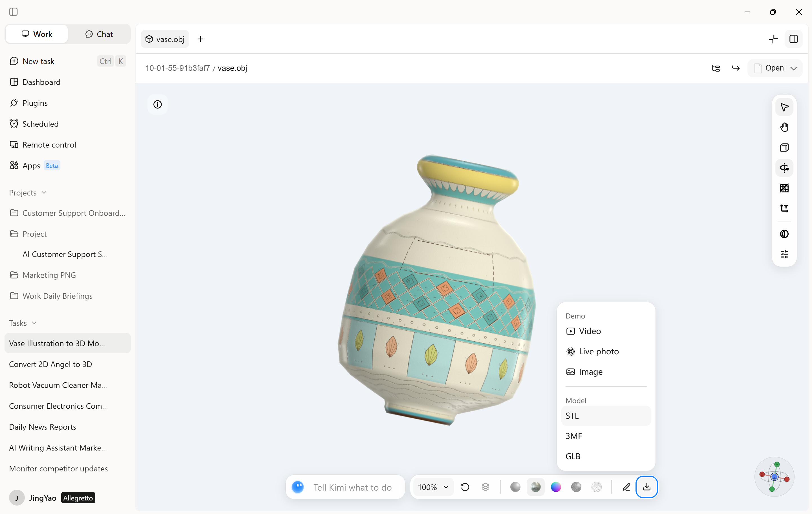The image size is (812, 514).
Task: Click the Tell Kimi what to do field
Action: 352,487
